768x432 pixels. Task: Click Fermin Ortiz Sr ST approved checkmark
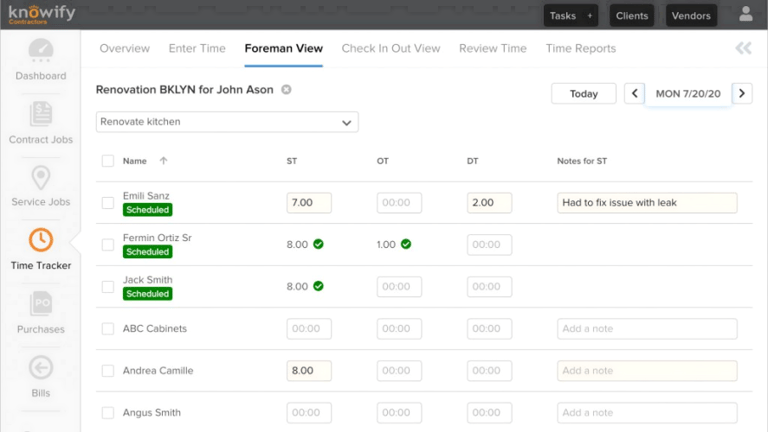(318, 244)
